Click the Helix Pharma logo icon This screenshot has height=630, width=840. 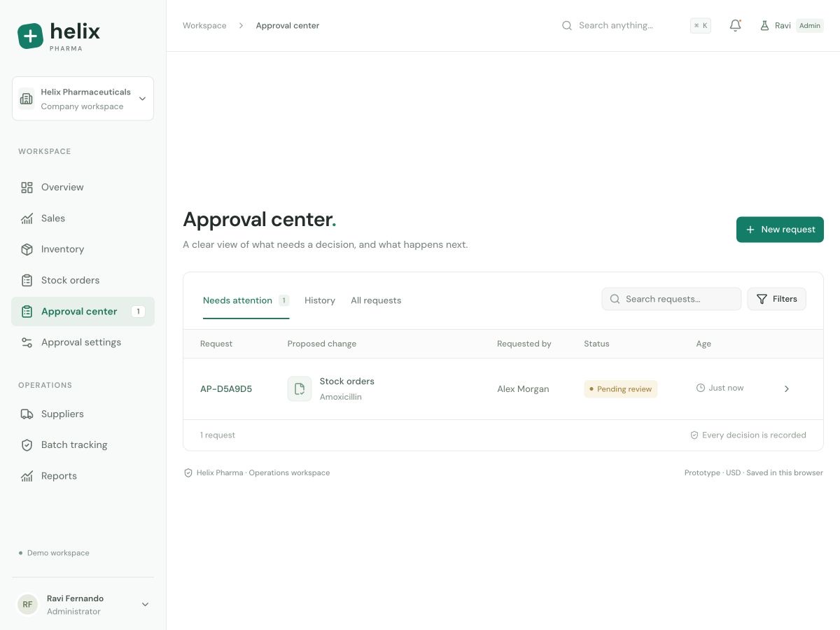pos(30,36)
